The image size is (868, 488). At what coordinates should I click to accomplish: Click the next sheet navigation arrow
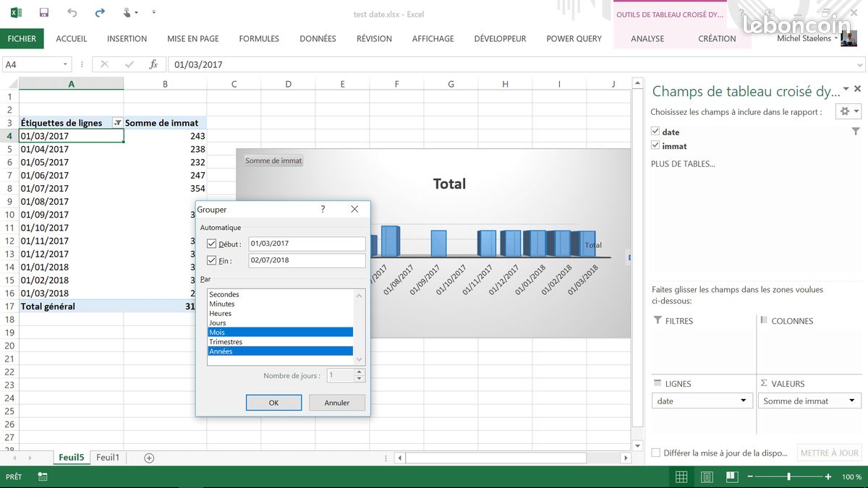pyautogui.click(x=30, y=458)
